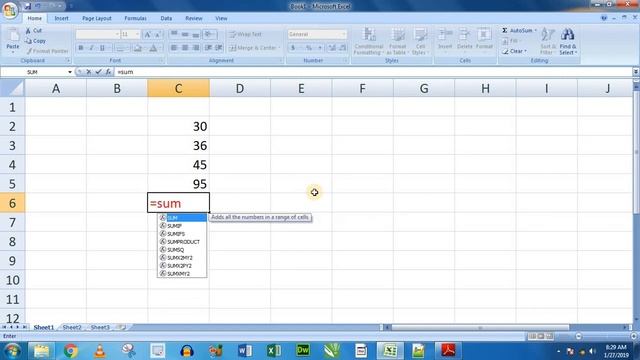
Task: Apply Percent Style format
Action: coord(309,48)
